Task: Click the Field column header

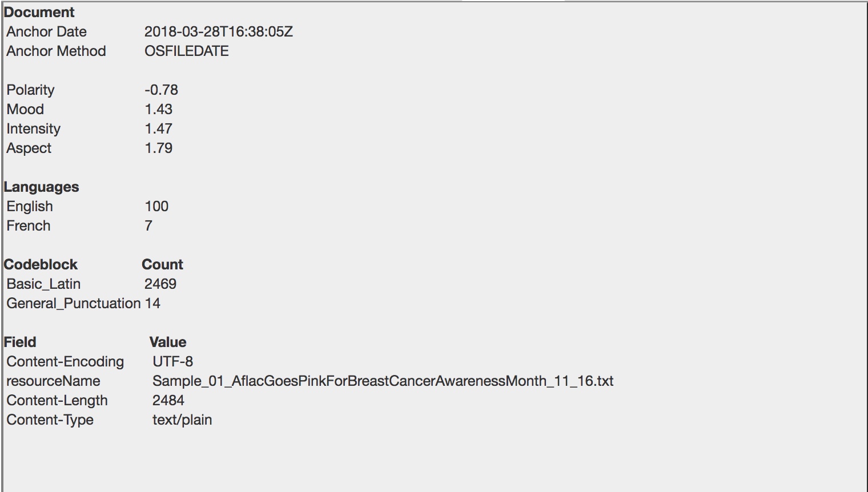Action: point(20,342)
